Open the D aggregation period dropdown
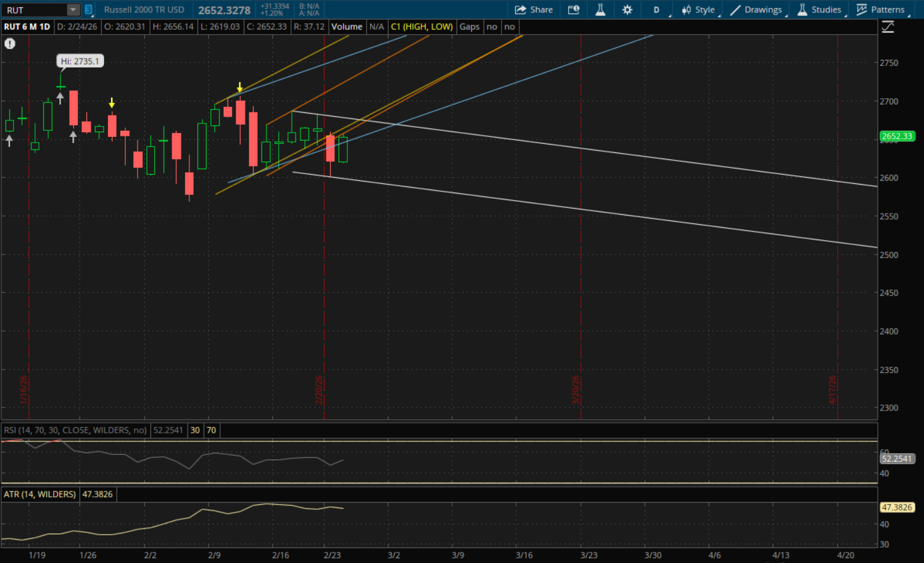The height and width of the screenshot is (563, 924). 657,10
